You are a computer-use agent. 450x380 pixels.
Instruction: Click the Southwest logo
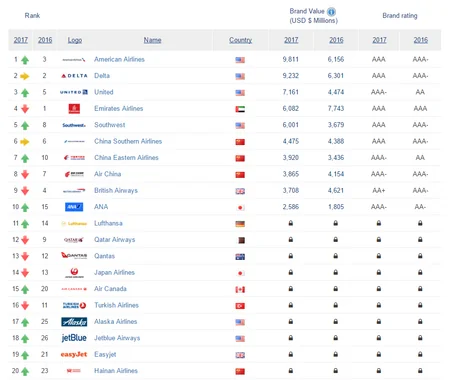coord(74,125)
